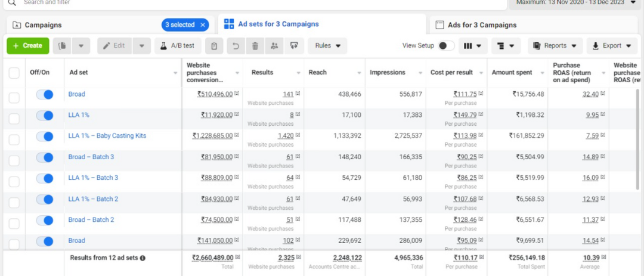The height and width of the screenshot is (276, 644).
Task: Open the Reports dropdown
Action: [555, 46]
